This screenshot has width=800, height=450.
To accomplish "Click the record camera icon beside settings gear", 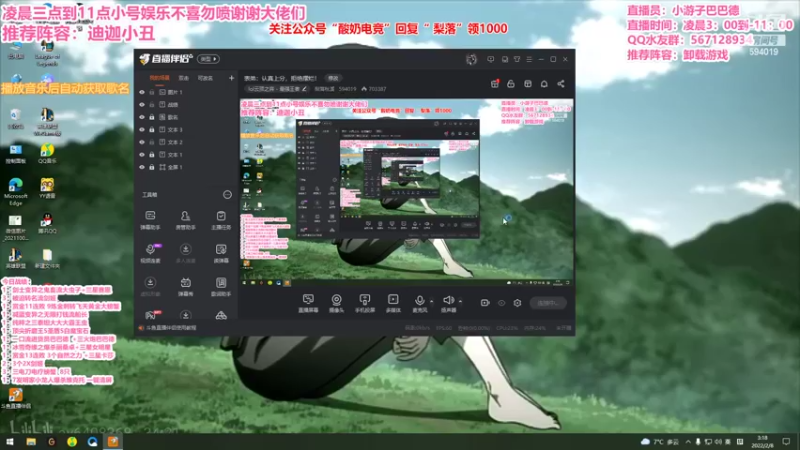I will (485, 303).
